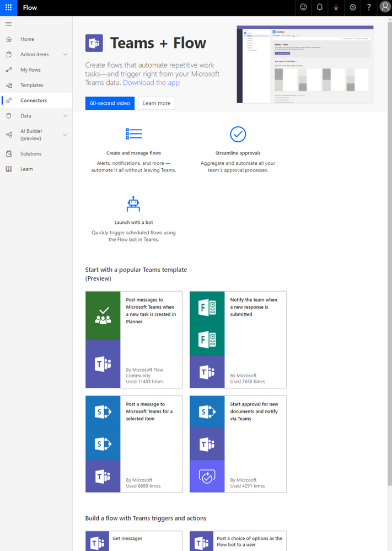Click the Planner icon on first template card
The width and height of the screenshot is (392, 551).
[103, 315]
